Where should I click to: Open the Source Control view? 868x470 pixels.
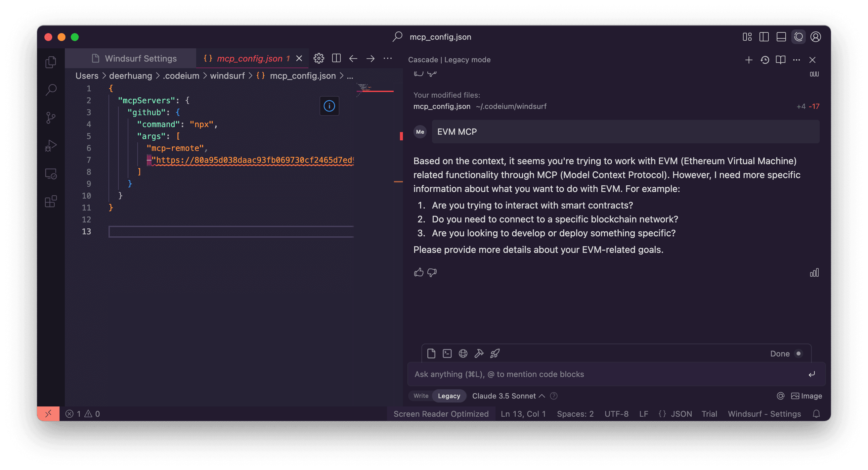51,118
